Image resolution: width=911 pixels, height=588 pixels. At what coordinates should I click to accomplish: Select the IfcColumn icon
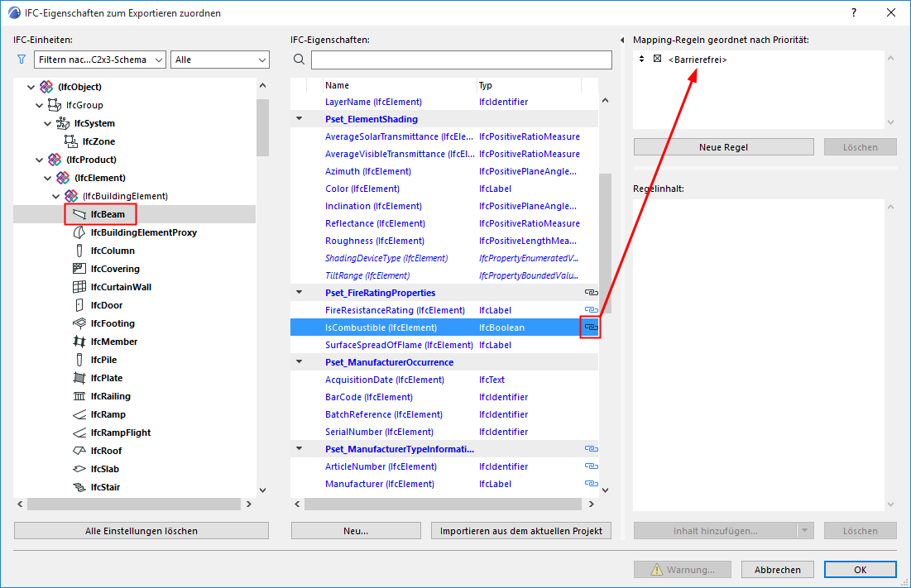tap(79, 251)
